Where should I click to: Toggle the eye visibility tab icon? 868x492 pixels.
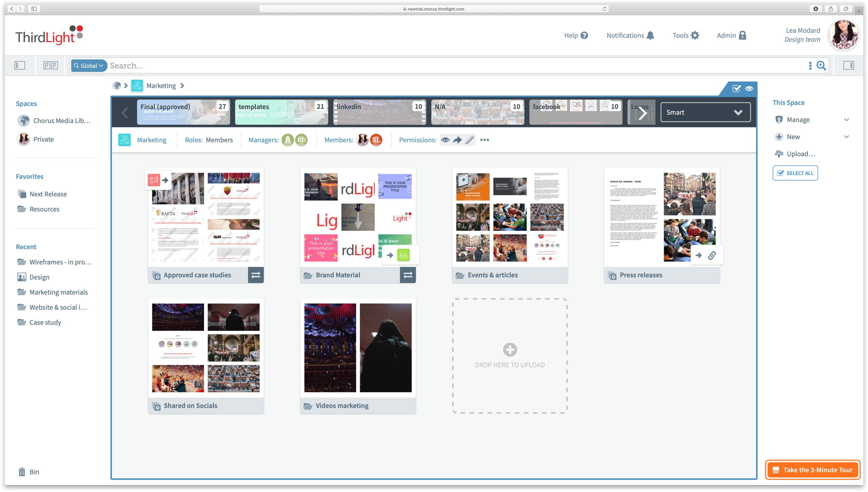pyautogui.click(x=749, y=88)
